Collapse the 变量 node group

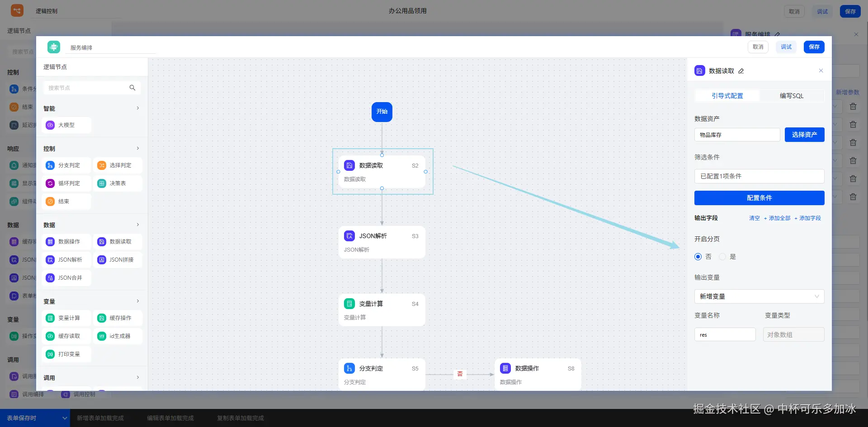(138, 301)
